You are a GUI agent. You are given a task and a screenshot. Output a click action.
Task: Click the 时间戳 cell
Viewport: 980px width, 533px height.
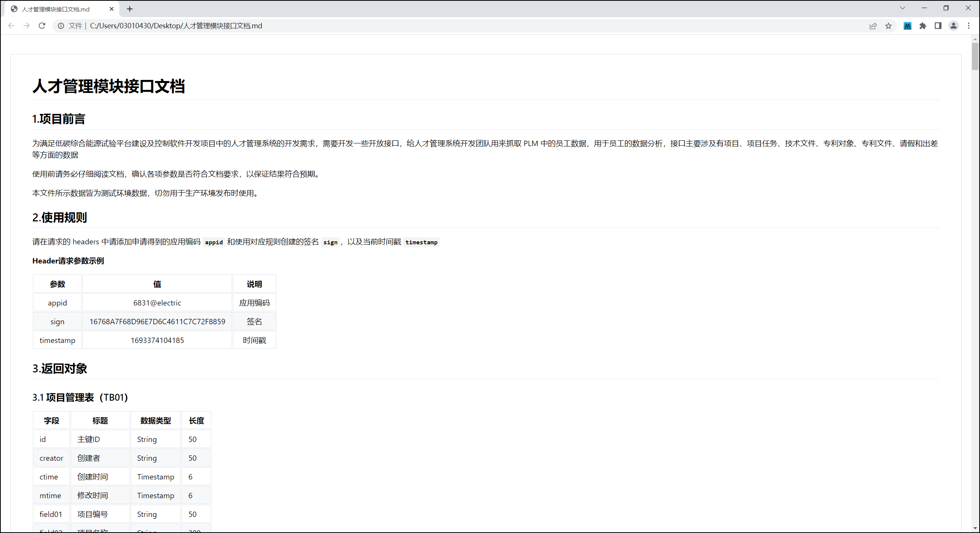255,340
